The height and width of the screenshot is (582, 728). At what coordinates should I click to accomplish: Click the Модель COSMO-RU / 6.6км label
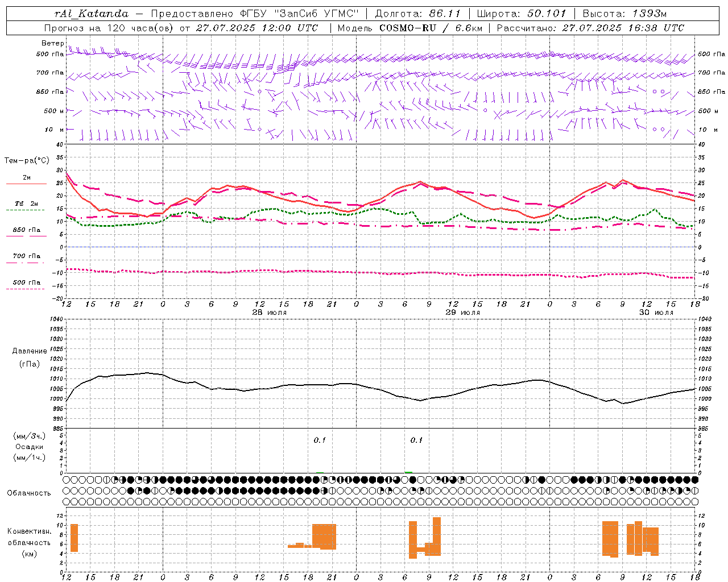(409, 28)
